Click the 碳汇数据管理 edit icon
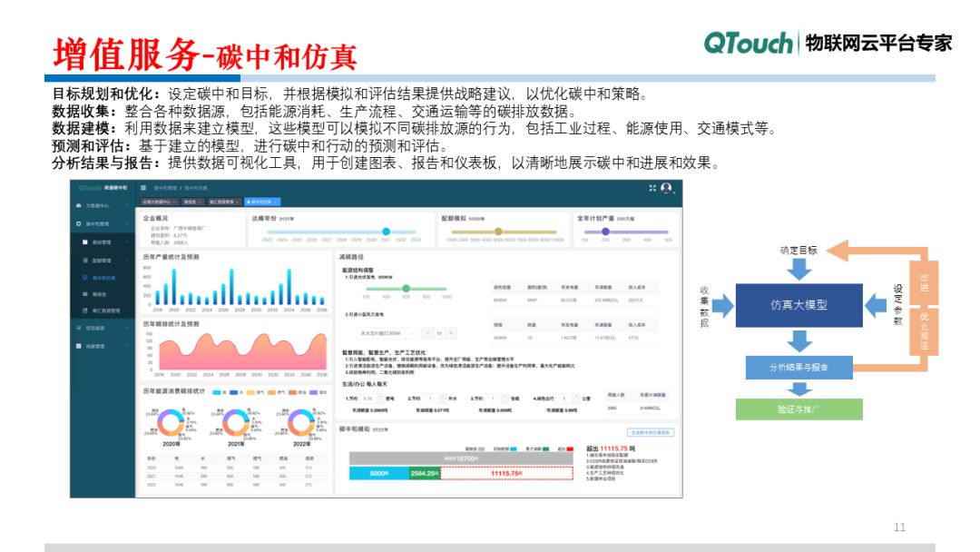The image size is (980, 552). coord(85,310)
